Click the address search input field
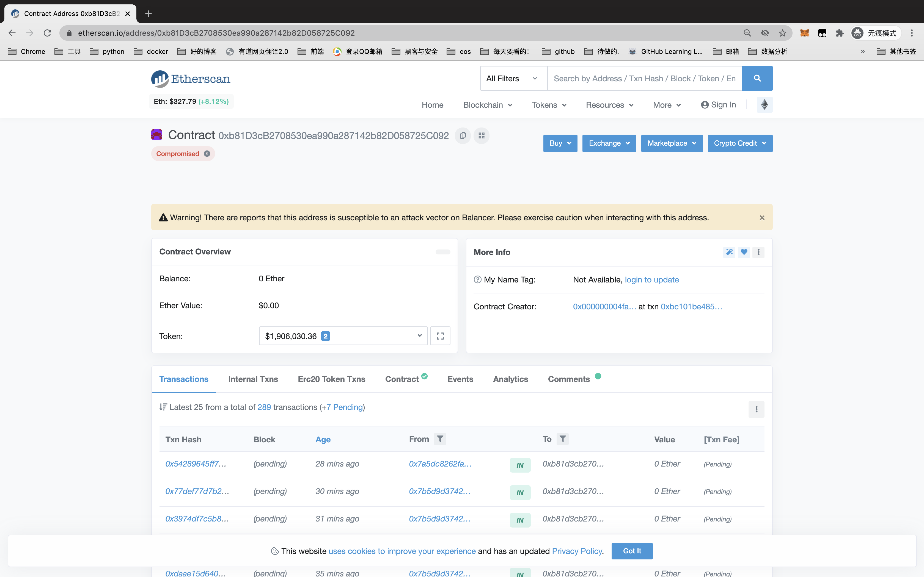Image resolution: width=924 pixels, height=577 pixels. tap(644, 78)
